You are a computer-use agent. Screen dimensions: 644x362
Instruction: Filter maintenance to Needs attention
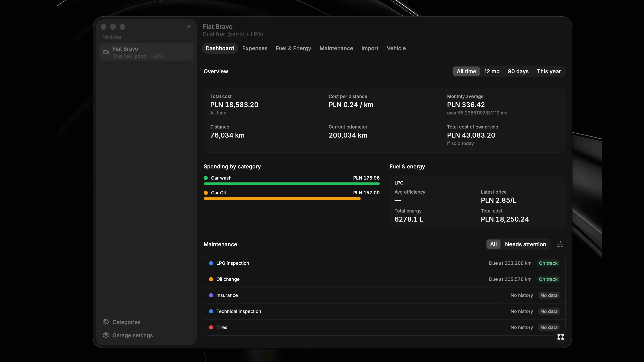tap(525, 244)
